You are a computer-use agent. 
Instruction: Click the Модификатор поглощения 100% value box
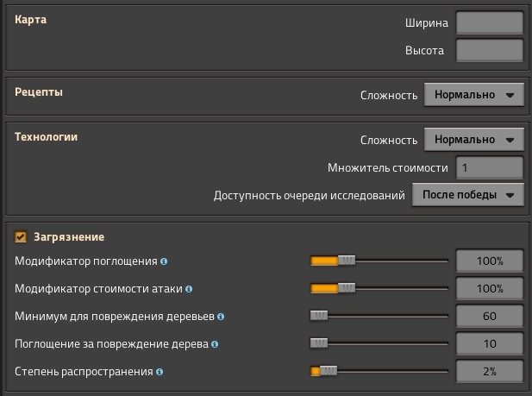489,261
